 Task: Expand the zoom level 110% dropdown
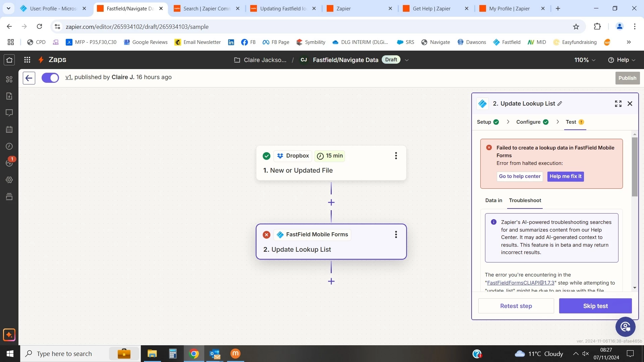point(585,60)
